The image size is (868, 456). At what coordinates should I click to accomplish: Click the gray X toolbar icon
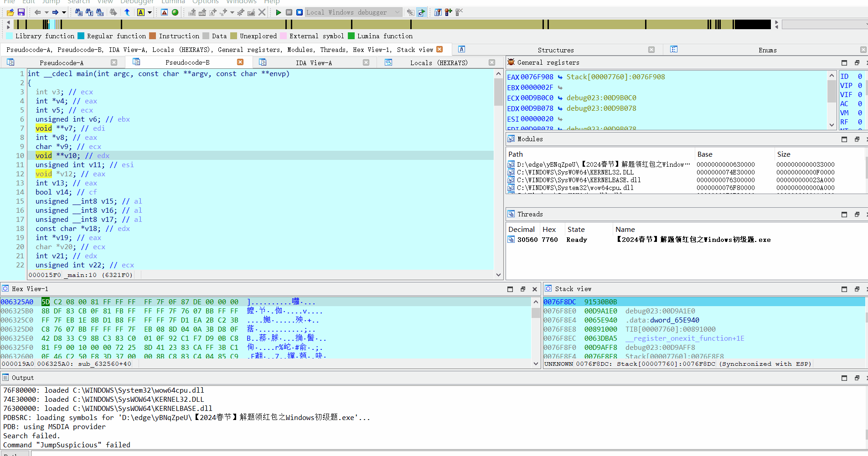coord(262,12)
